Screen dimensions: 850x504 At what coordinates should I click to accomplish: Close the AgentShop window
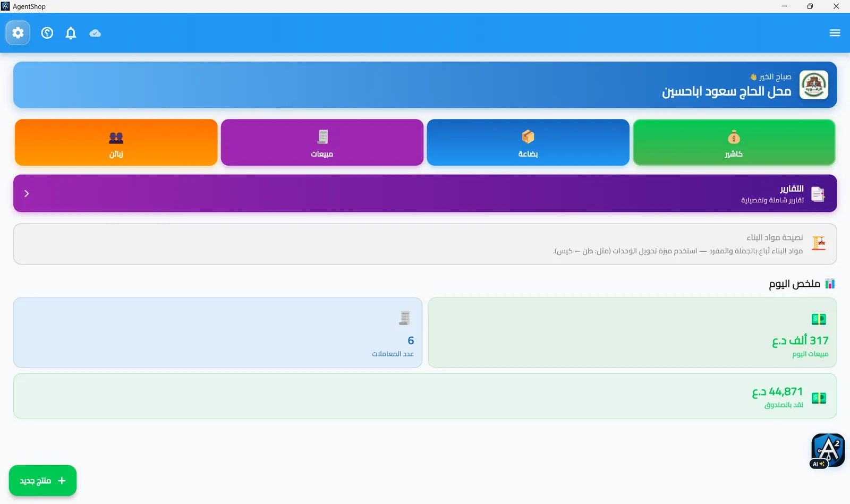[836, 6]
